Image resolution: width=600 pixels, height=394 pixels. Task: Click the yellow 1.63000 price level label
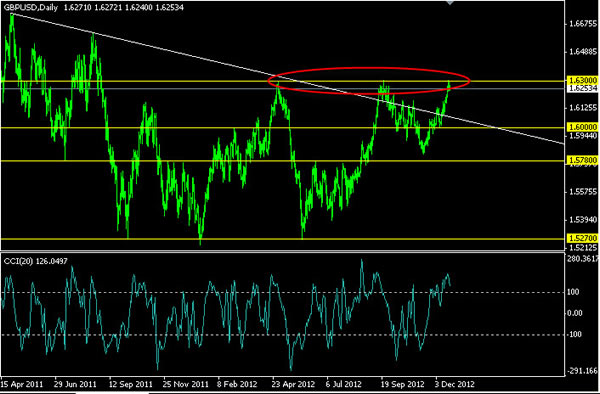tap(582, 80)
